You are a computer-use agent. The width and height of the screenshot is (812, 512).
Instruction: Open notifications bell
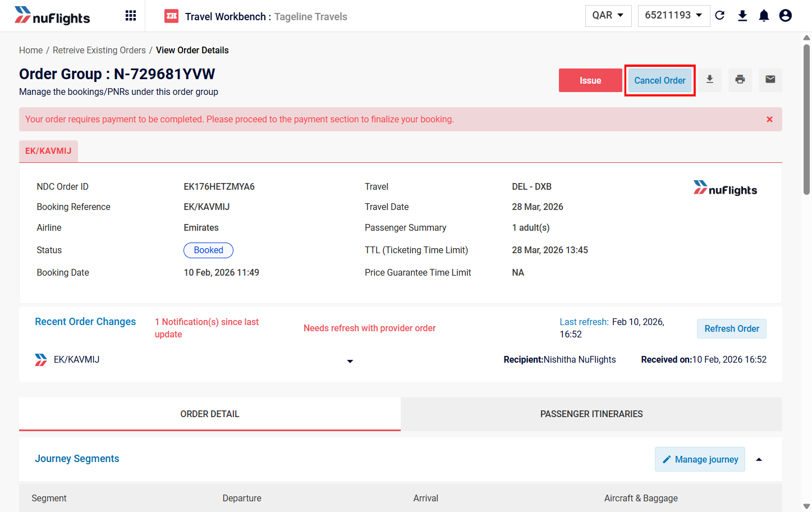point(764,16)
